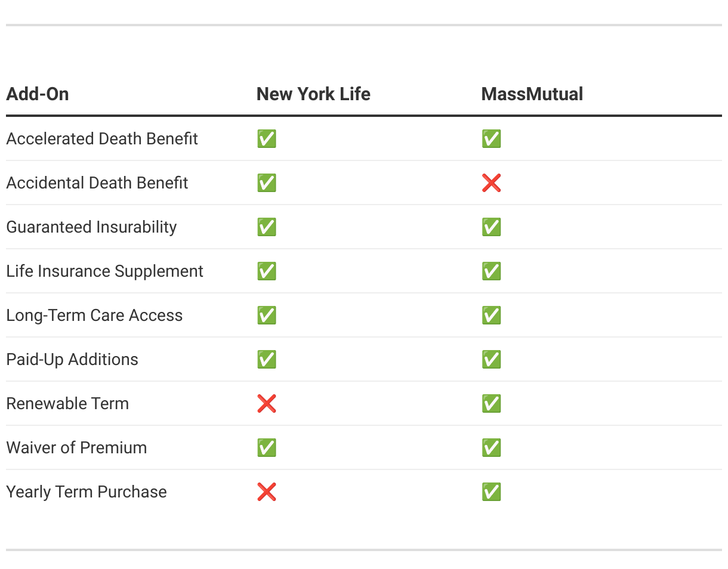Click New York Life Yearly Term Purchase red X
The image size is (728, 569).
(267, 492)
